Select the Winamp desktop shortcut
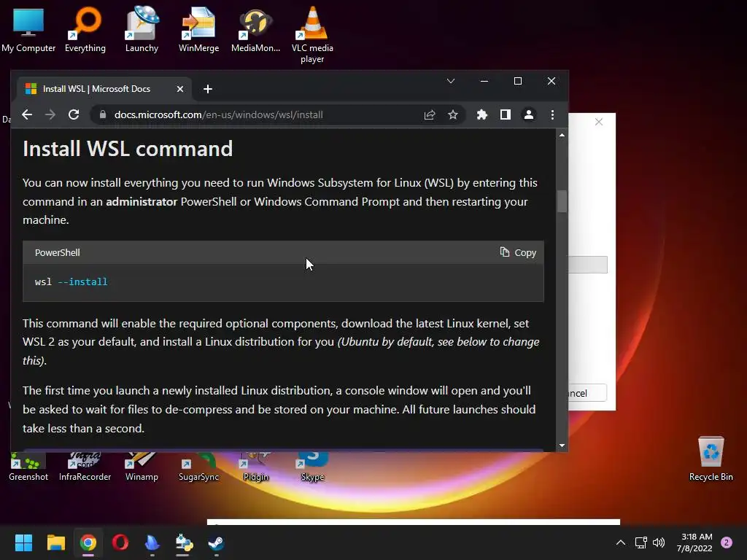The image size is (747, 560). coord(142,467)
